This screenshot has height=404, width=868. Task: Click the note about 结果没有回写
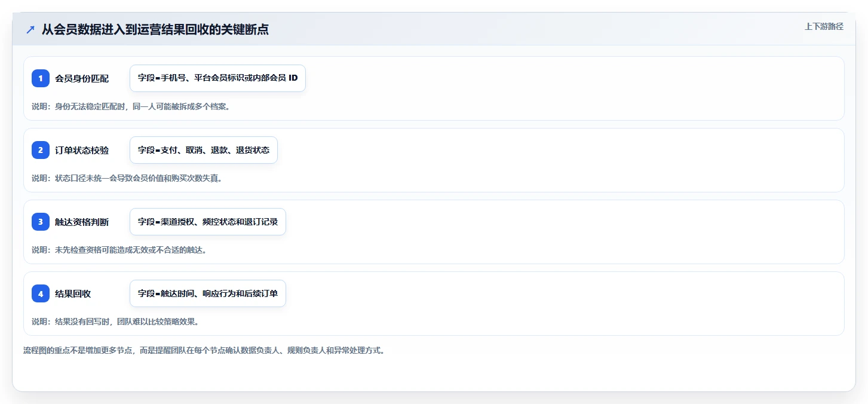coord(115,322)
